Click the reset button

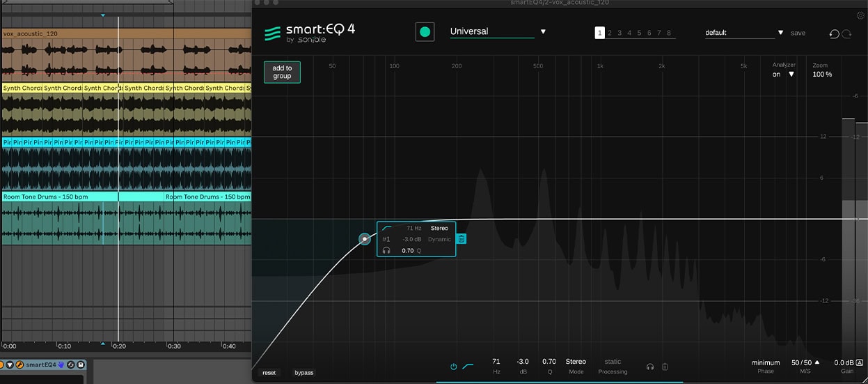point(269,373)
